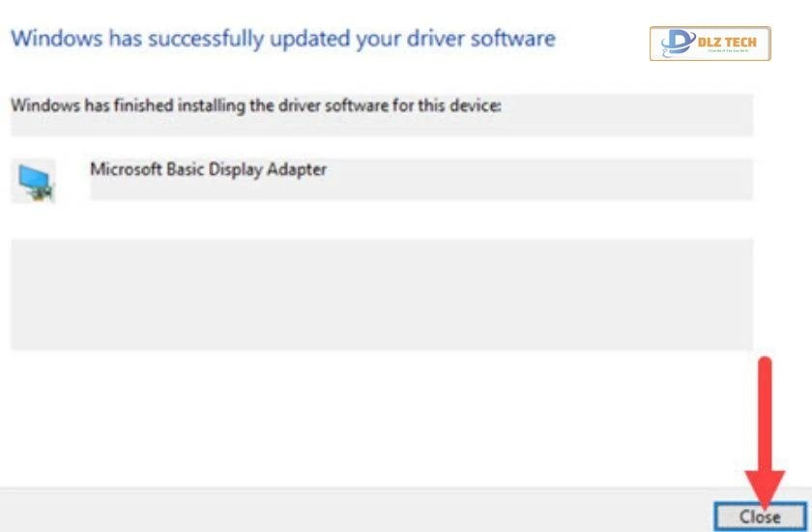Click the large empty gray panel
This screenshot has width=812, height=532.
coord(381,294)
